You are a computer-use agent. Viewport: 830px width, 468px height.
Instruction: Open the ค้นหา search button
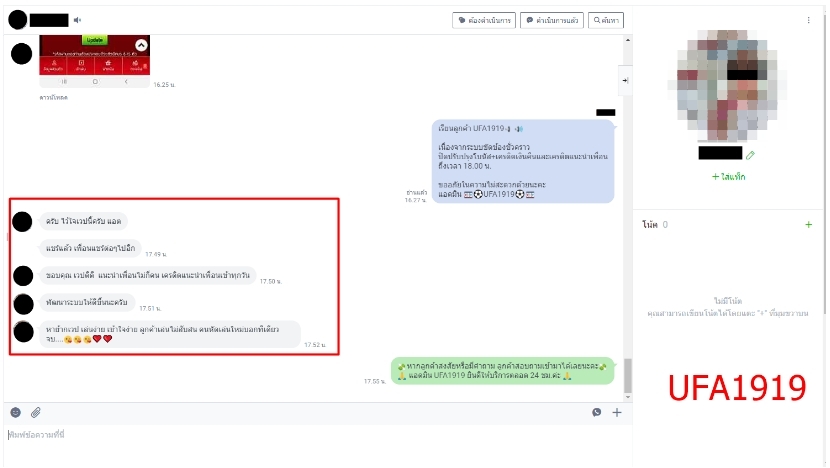tap(606, 19)
